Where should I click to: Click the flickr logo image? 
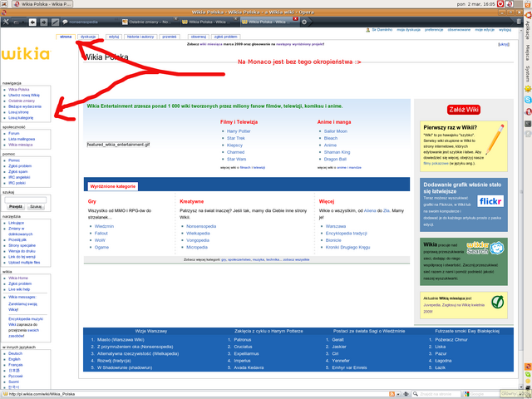coord(490,201)
